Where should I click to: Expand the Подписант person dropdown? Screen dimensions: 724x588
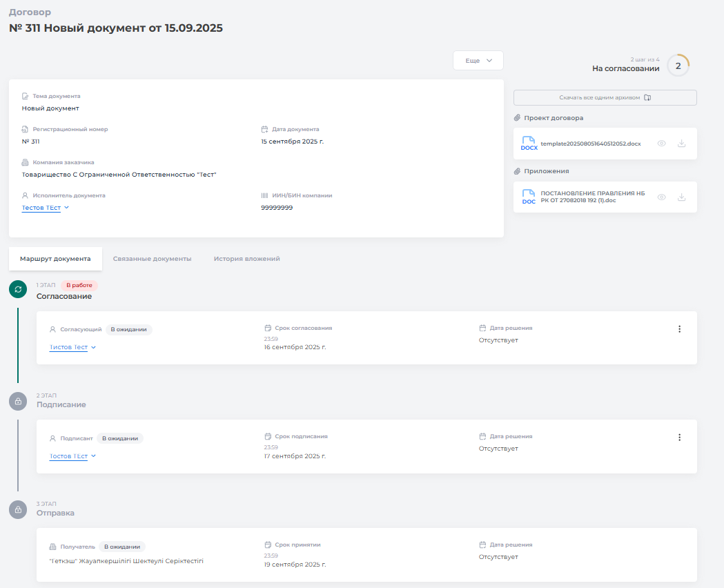click(93, 456)
